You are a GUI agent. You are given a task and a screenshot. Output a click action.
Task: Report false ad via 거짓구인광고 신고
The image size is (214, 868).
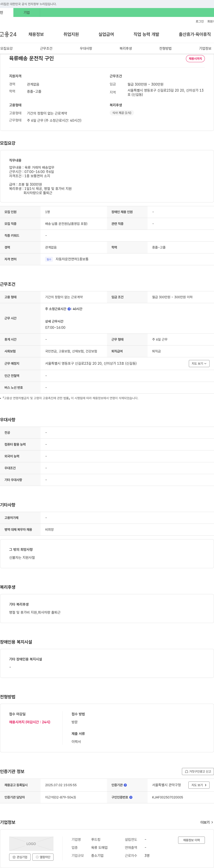198,772
